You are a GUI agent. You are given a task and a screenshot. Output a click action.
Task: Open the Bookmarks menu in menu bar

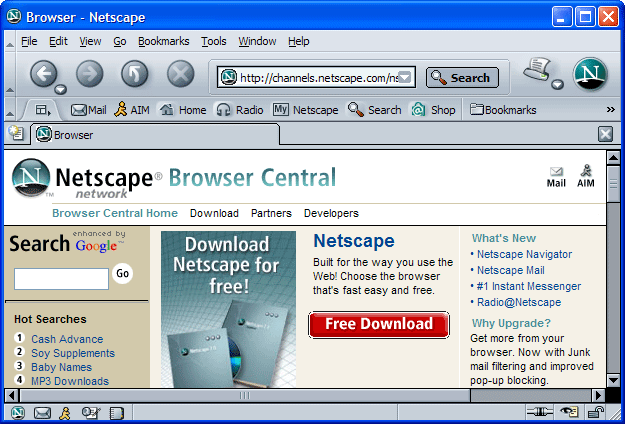coord(163,41)
